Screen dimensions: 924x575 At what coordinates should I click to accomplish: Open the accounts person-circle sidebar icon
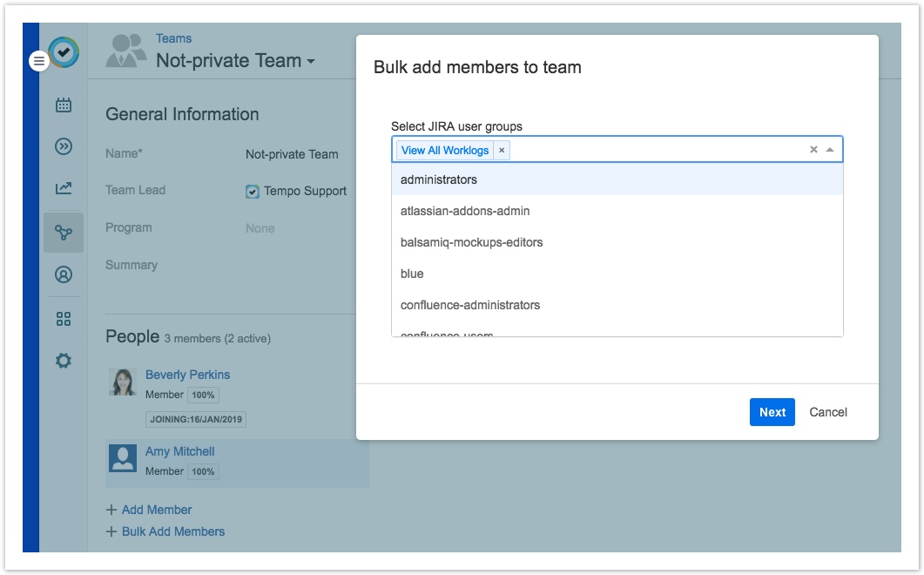point(64,274)
